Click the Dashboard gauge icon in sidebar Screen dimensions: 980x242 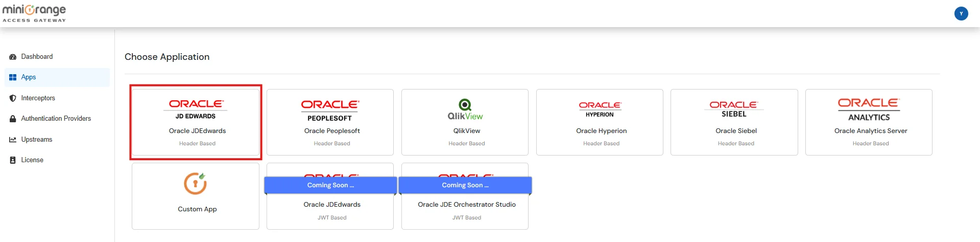[13, 57]
